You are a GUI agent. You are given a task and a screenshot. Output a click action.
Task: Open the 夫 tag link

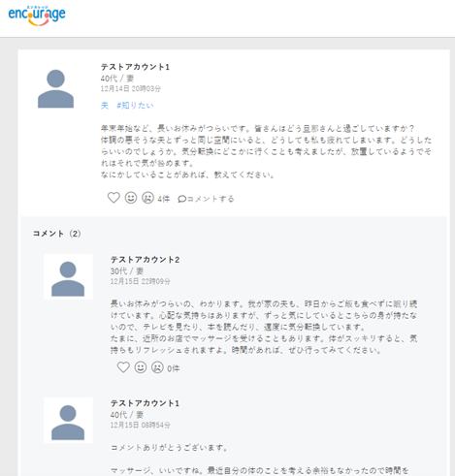(104, 106)
